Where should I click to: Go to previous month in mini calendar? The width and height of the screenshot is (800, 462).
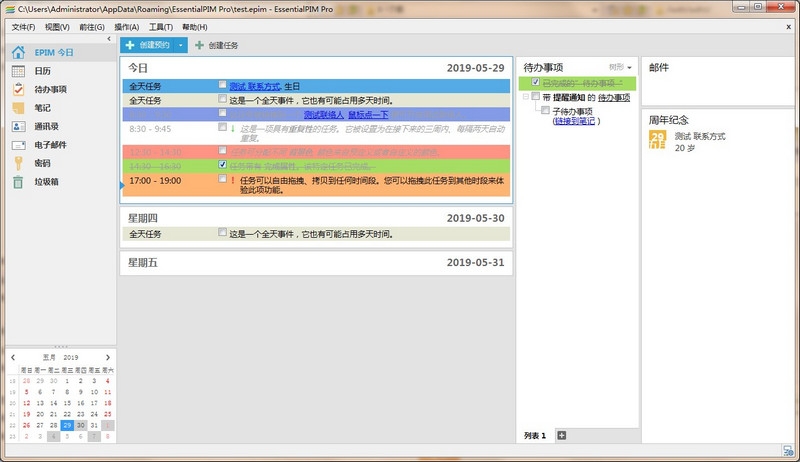[x=13, y=357]
